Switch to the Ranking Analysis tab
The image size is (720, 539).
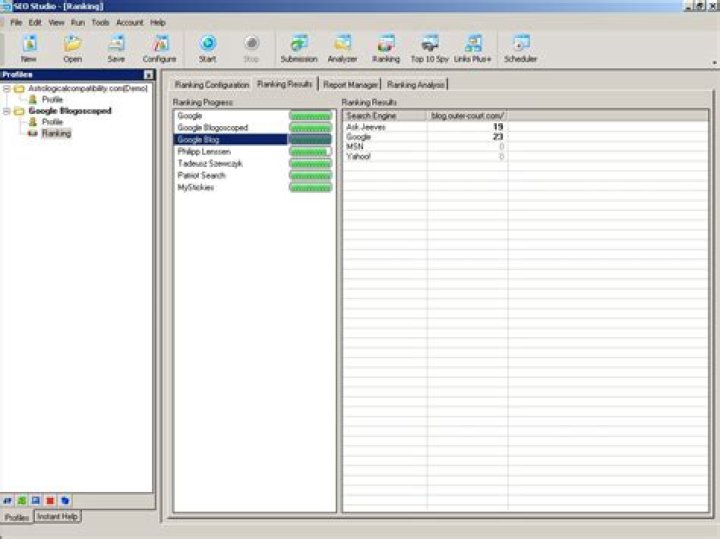coord(416,84)
